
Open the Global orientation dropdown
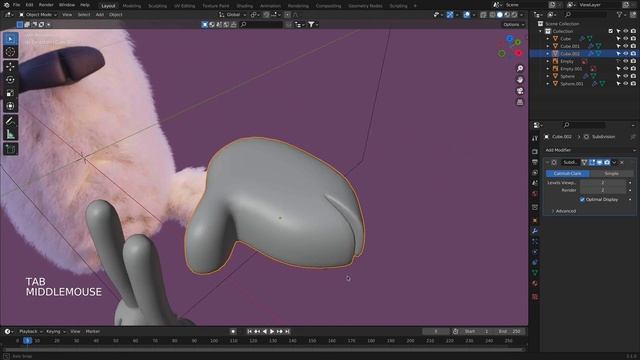(233, 15)
